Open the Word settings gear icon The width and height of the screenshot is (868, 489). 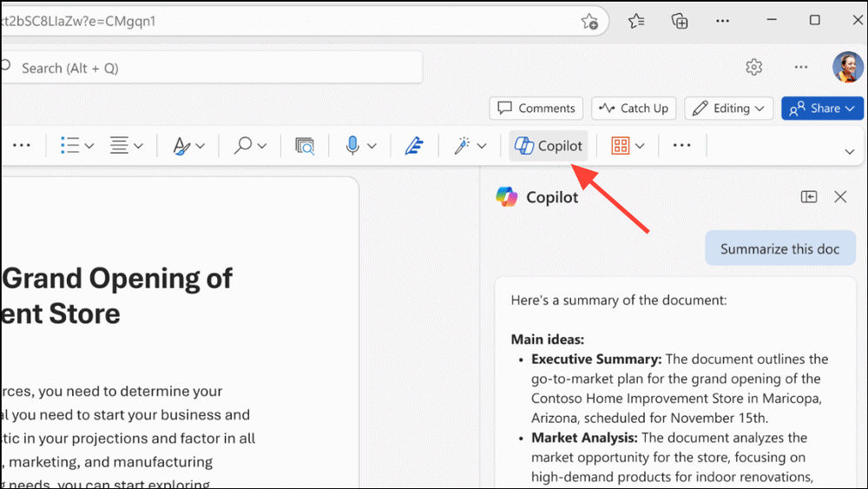point(753,68)
